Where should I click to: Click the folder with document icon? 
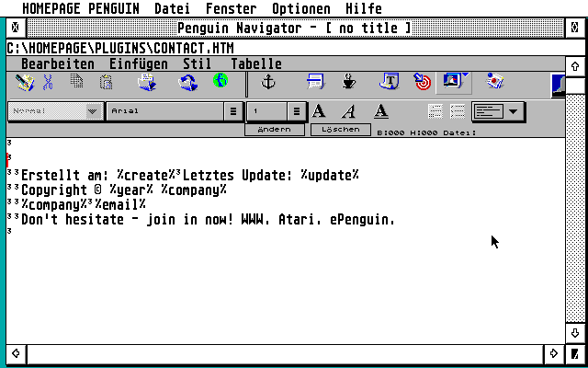(x=147, y=82)
